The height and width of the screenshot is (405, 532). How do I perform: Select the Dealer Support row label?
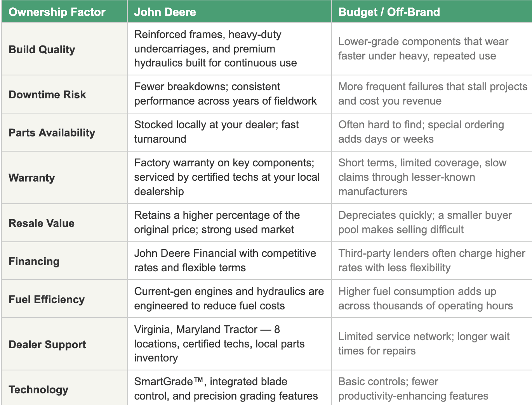click(47, 344)
